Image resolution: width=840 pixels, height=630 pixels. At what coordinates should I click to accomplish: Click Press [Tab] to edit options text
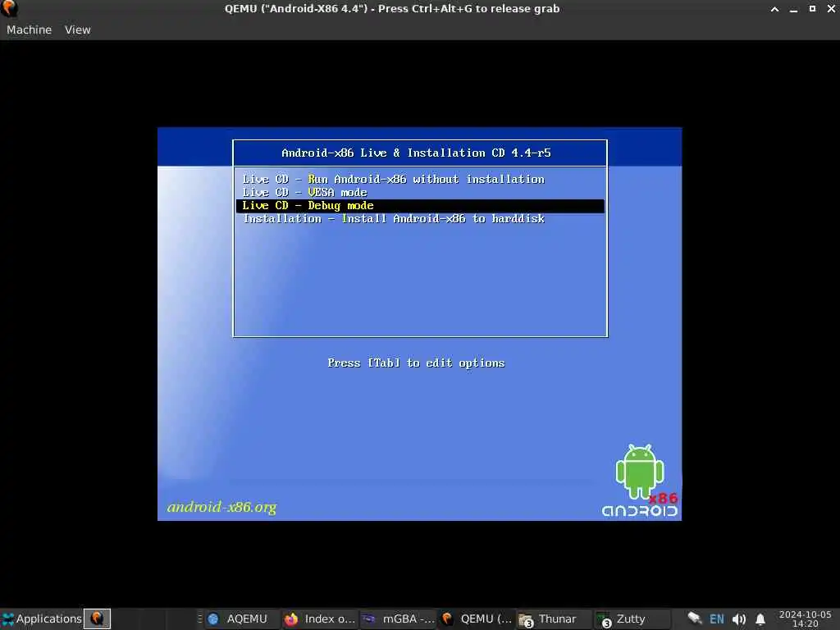(416, 363)
